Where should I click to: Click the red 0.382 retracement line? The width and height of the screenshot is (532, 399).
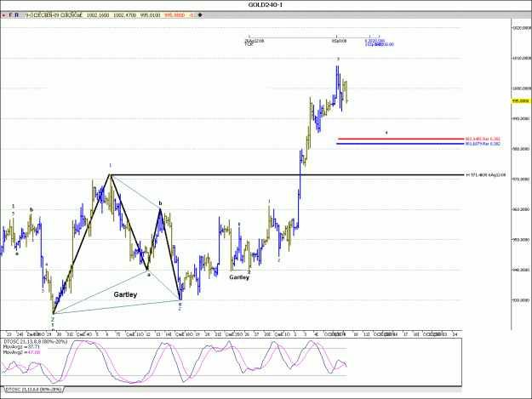tap(401, 139)
